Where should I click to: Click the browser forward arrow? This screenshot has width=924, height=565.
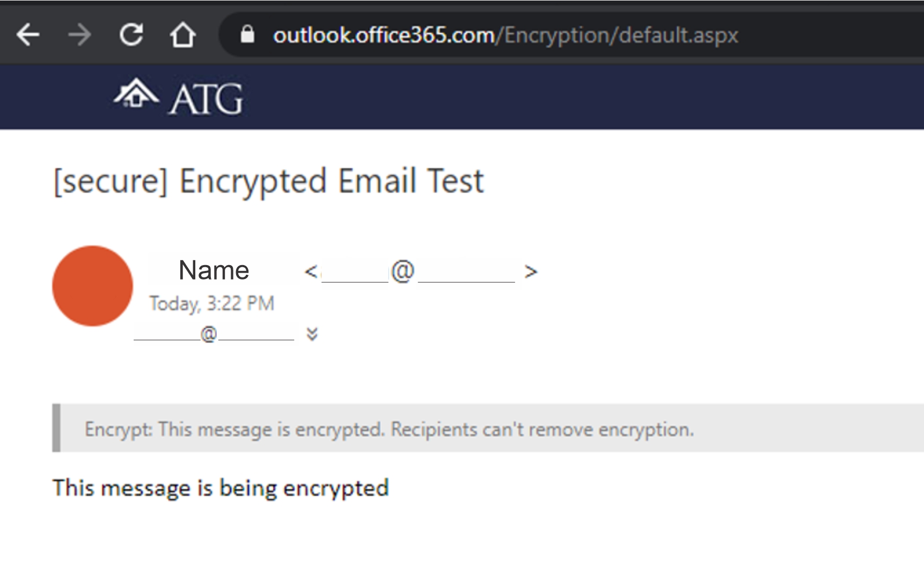click(79, 35)
